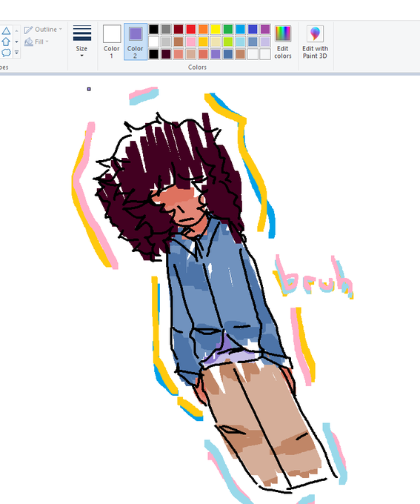The image size is (420, 504).
Task: Pick the light turquoise swatch
Action: [x=240, y=42]
